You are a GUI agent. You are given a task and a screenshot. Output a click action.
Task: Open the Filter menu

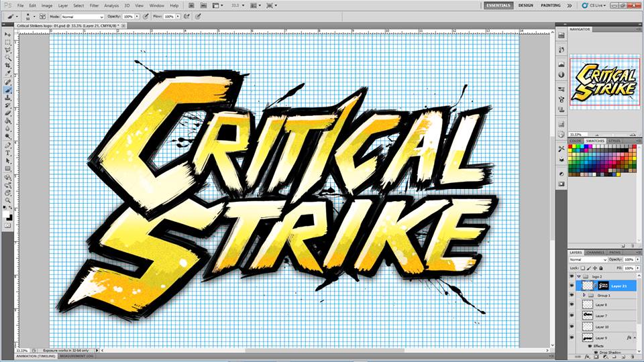point(94,6)
